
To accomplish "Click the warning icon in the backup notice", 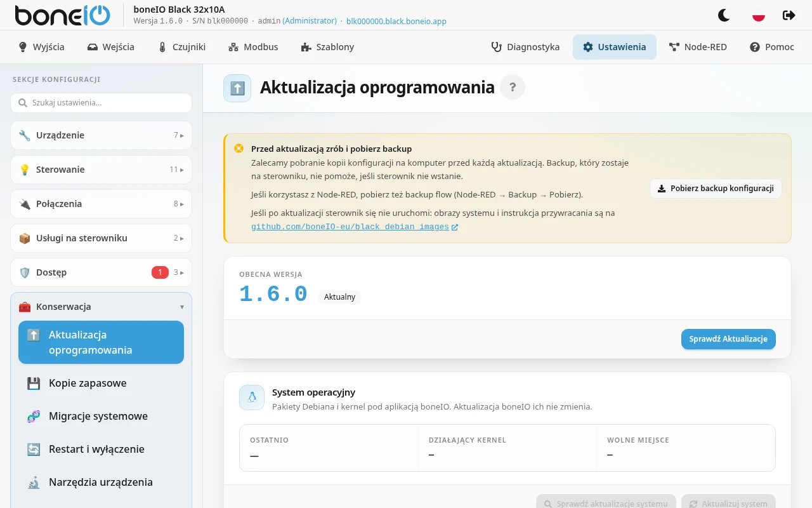I will tap(239, 149).
